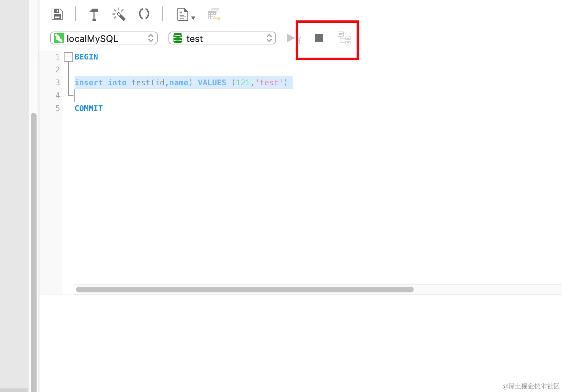The height and width of the screenshot is (392, 562).
Task: Click the vertical scrollbar on the left panel
Action: tap(34, 252)
